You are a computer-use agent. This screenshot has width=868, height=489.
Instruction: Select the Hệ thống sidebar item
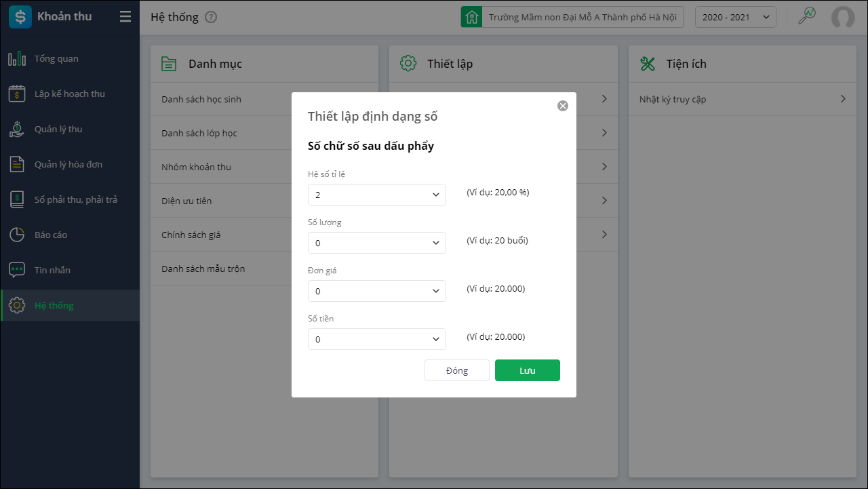(54, 305)
